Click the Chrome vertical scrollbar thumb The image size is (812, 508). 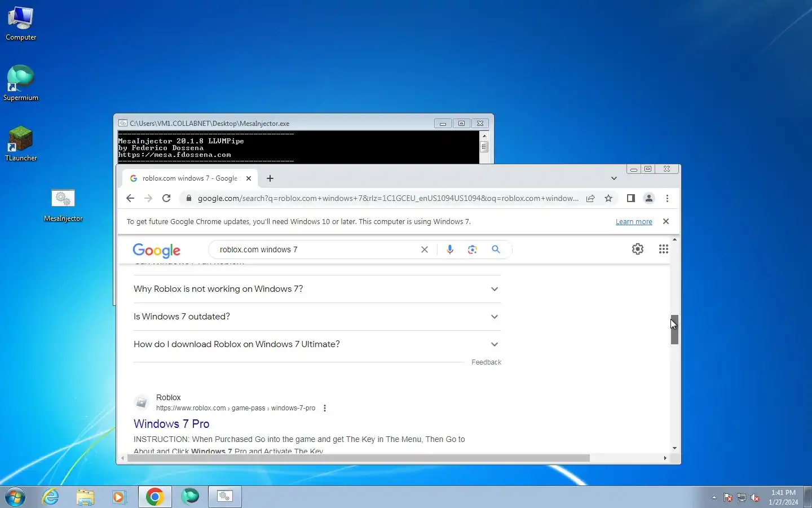click(x=674, y=330)
